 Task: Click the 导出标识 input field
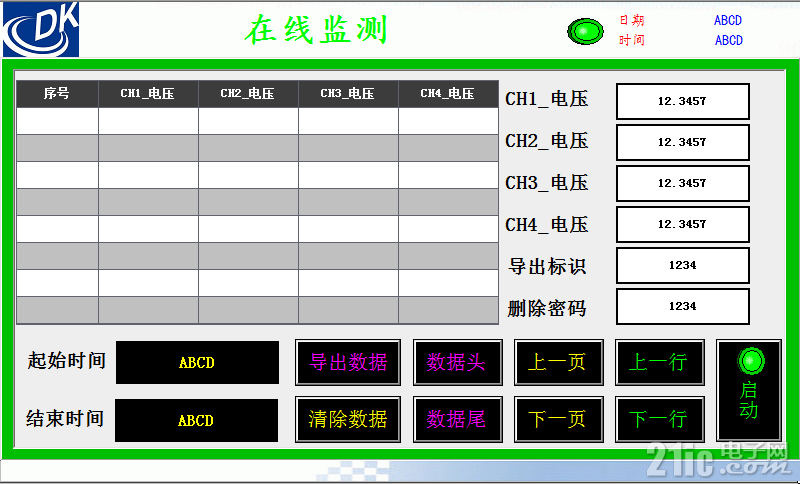683,265
